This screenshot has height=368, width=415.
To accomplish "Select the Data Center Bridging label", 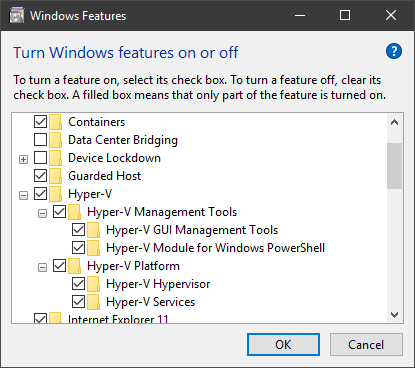I will tap(123, 140).
